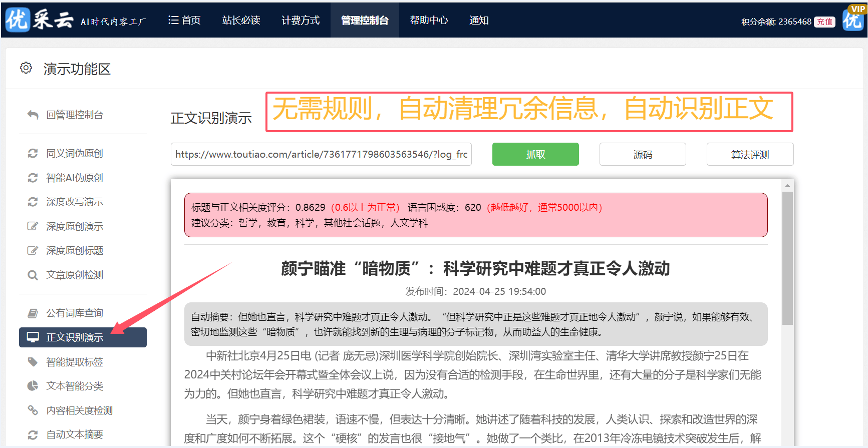Open 内容相关度检测 in sidebar

coord(79,410)
